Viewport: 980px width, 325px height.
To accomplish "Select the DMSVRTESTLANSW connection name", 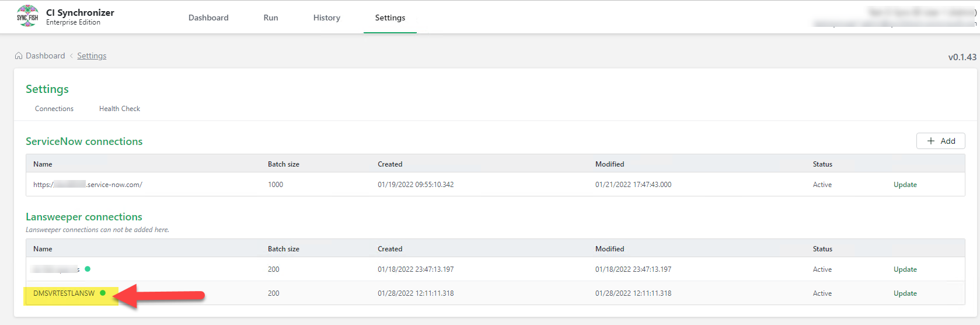I will pos(64,293).
